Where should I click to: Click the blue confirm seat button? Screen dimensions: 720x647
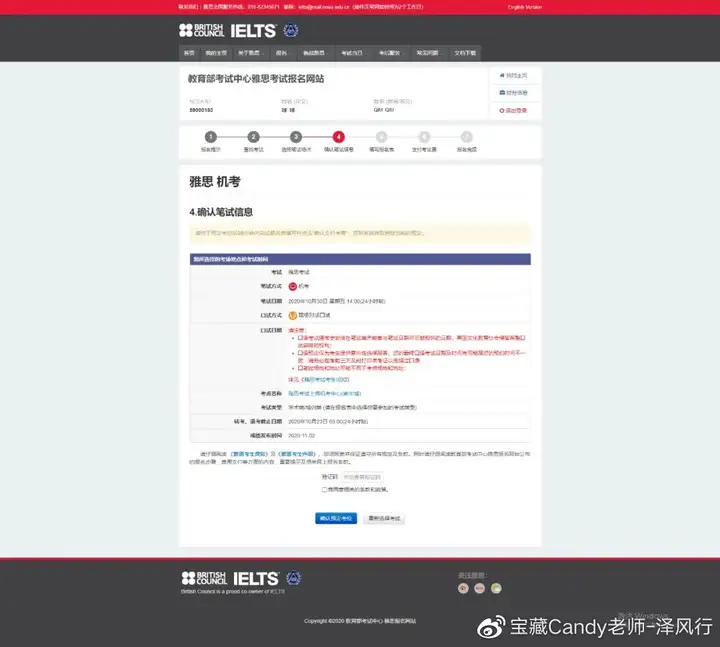(x=336, y=518)
